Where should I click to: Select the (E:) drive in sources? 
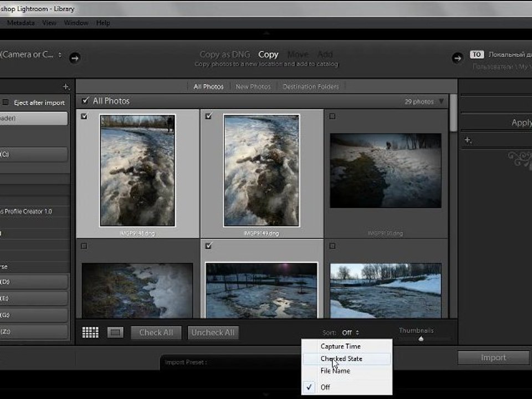33,299
